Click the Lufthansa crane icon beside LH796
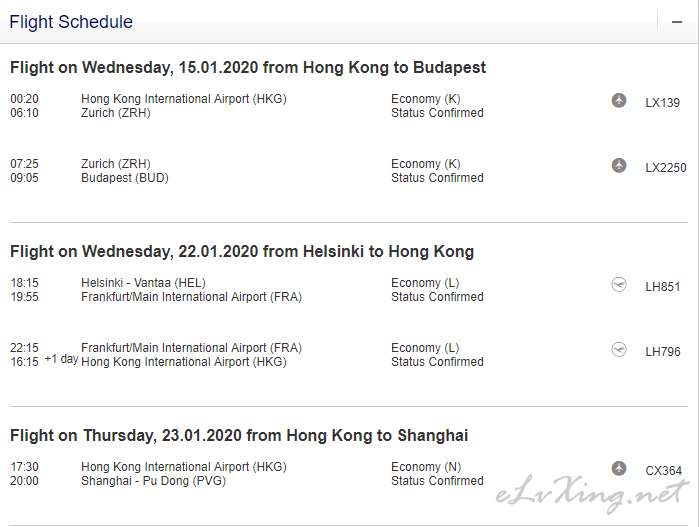 [619, 349]
